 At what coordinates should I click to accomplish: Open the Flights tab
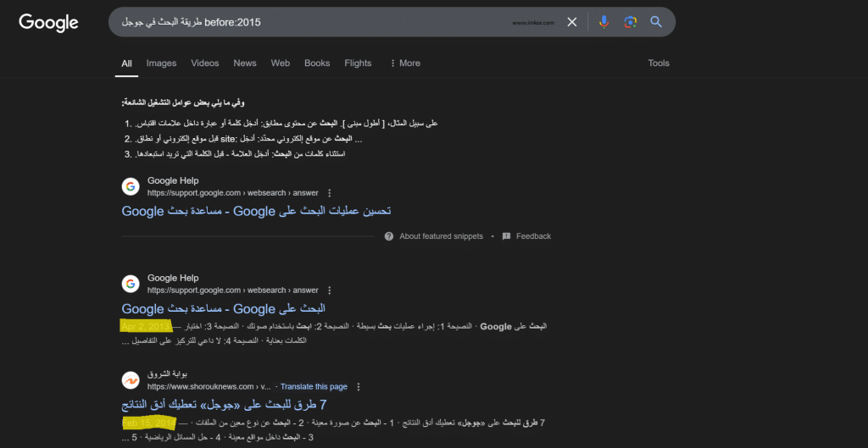(x=358, y=63)
